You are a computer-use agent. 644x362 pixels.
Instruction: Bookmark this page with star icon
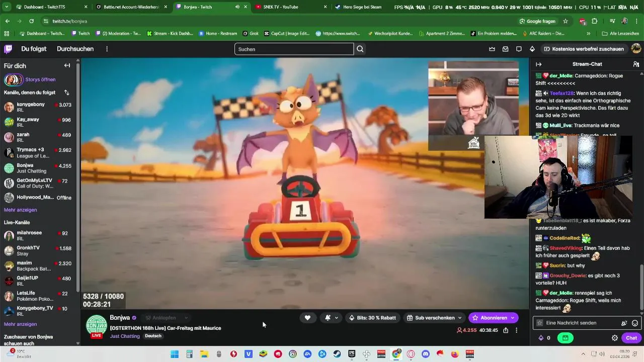[566, 21]
